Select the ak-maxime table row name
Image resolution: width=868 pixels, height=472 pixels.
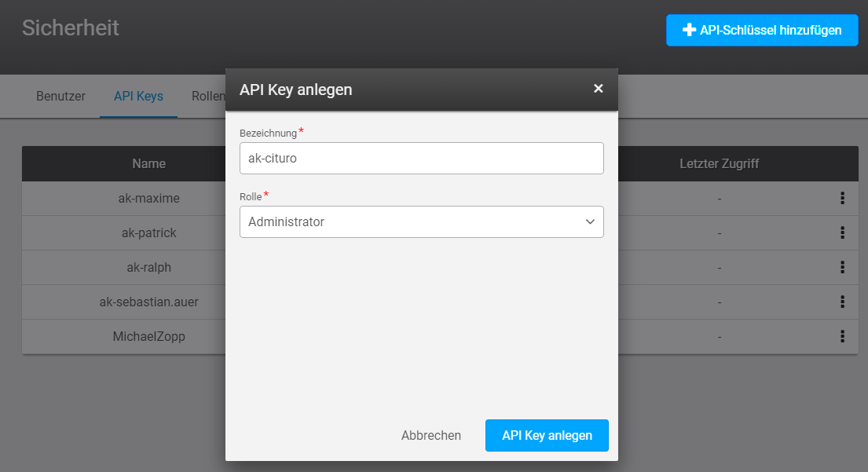[148, 199]
